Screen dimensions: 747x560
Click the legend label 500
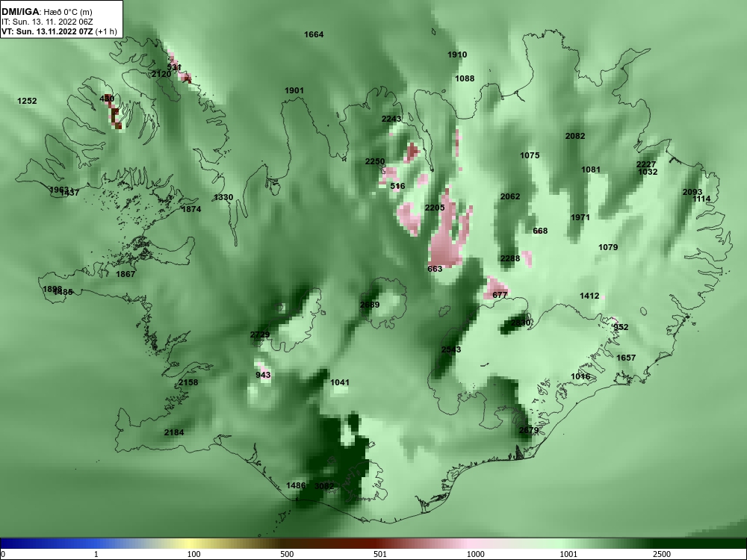(x=287, y=554)
